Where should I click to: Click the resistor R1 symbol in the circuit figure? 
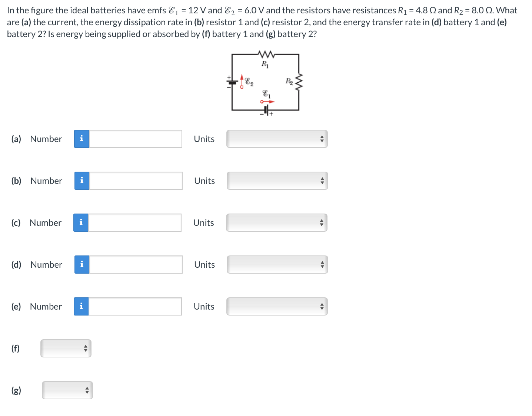265,54
